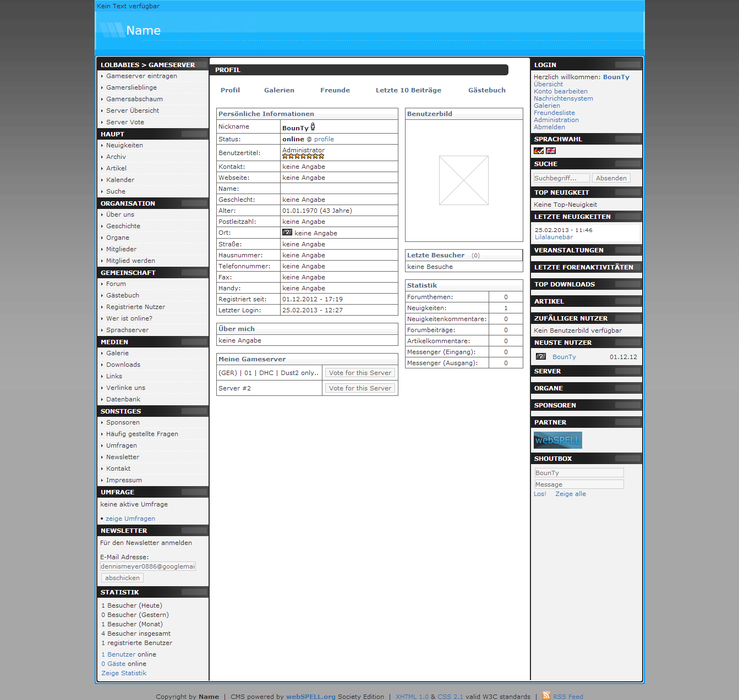The image size is (739, 700).
Task: Open the Administration link
Action: click(556, 120)
